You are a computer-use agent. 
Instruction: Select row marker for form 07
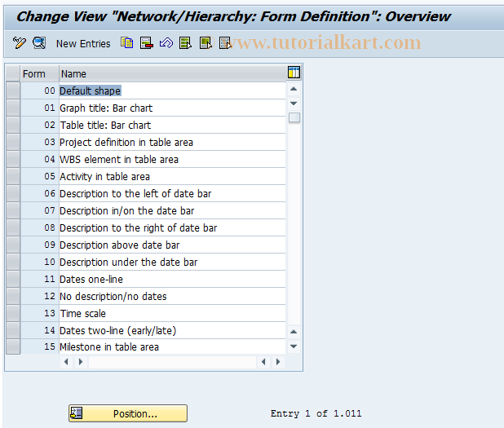pos(13,210)
